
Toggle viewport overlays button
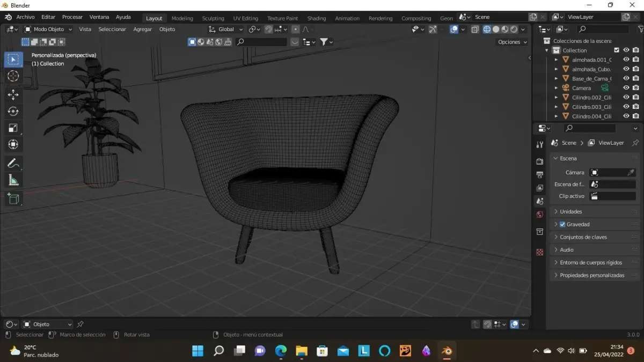tap(454, 29)
